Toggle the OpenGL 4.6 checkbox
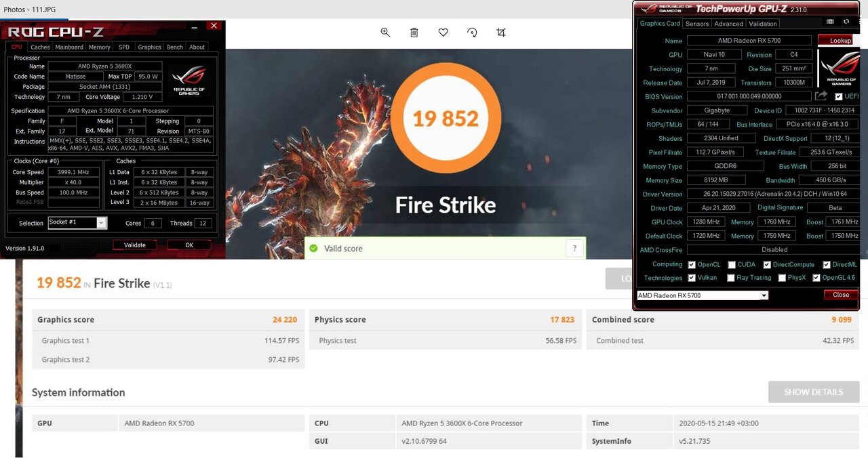 816,278
